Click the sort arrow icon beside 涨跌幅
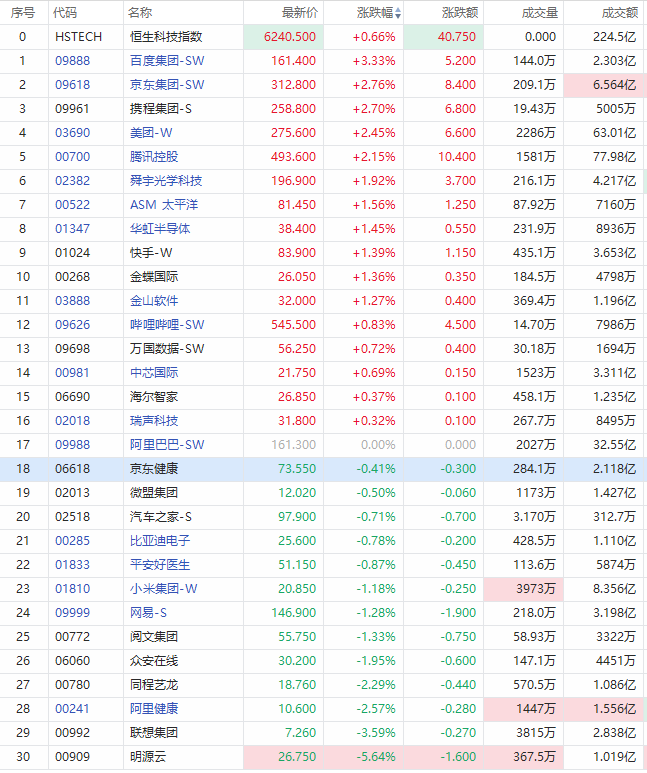The width and height of the screenshot is (647, 773). (398, 13)
